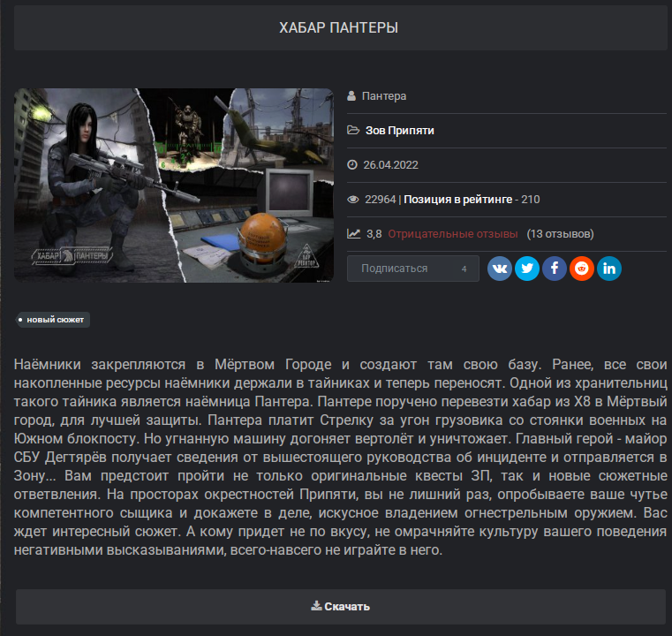Click the clock icon beside 26.04.2022
The width and height of the screenshot is (672, 636).
352,164
